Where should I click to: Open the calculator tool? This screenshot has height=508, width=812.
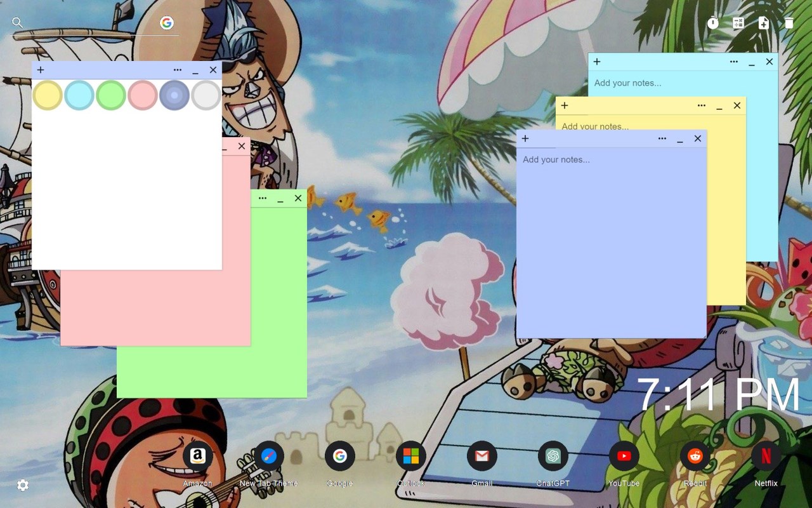point(738,23)
